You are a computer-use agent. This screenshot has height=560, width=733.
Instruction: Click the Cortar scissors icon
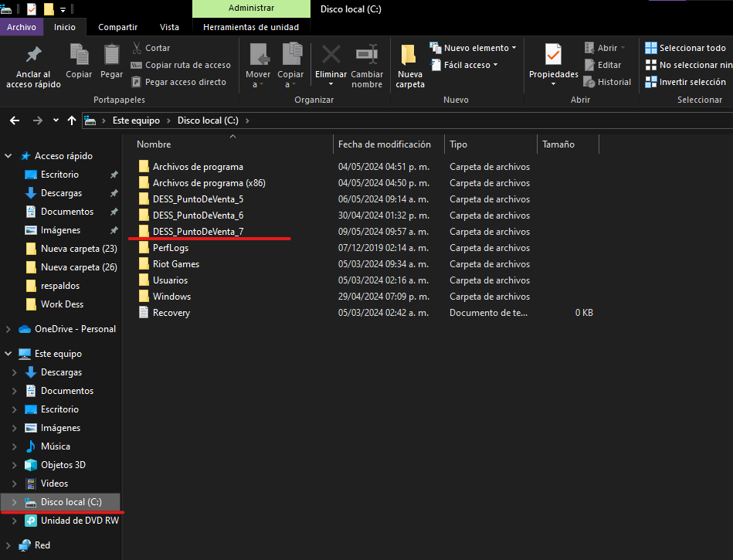137,48
